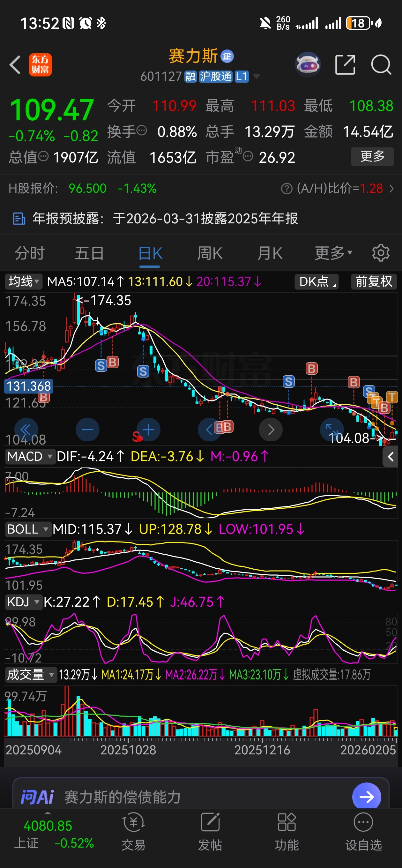402x868 pixels.
Task: Tap the 换手 info circle icon
Action: pos(142,130)
